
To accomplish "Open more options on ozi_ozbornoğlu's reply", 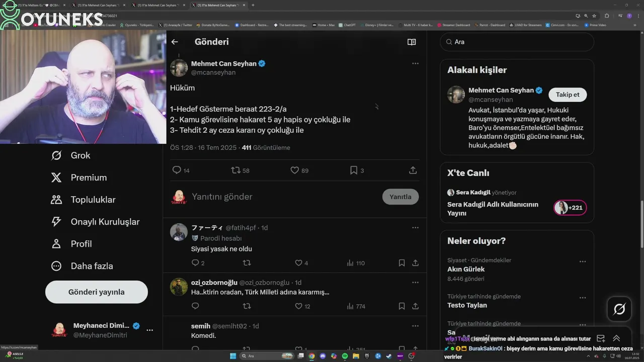I will [415, 283].
